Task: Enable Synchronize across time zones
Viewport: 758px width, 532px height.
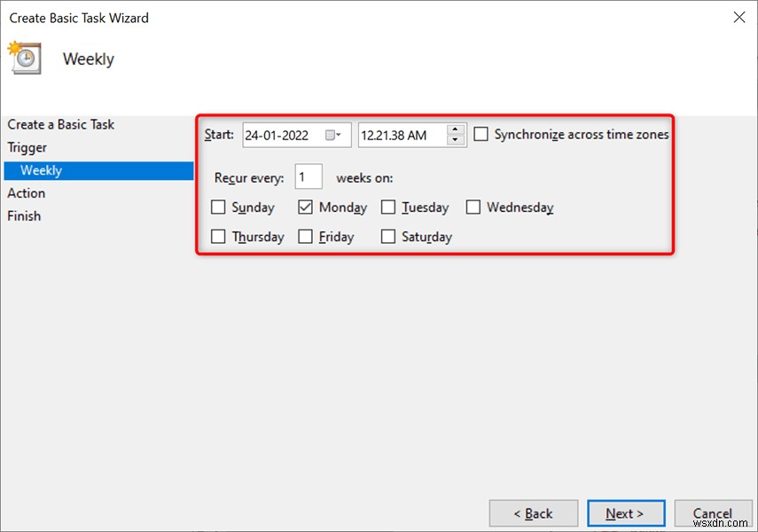Action: [x=481, y=134]
